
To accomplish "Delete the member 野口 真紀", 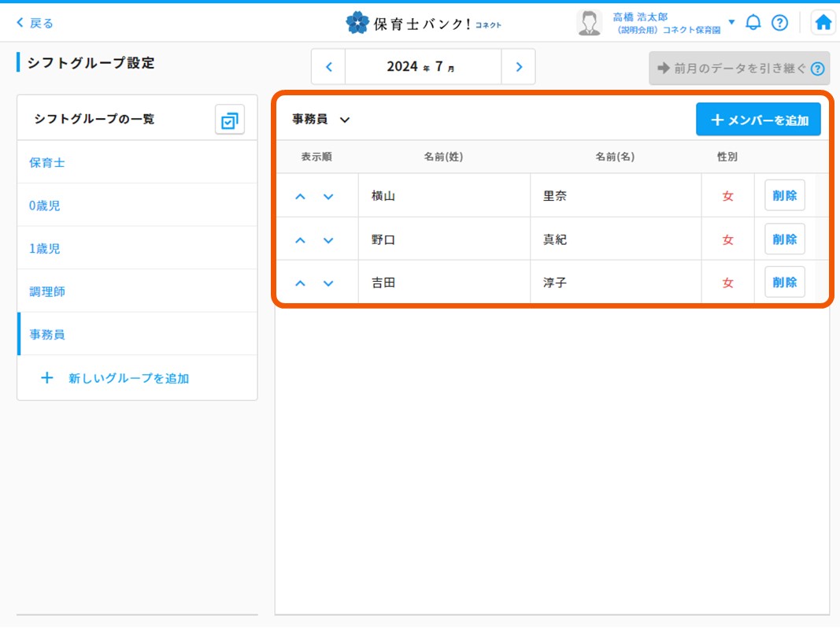I will click(x=784, y=239).
